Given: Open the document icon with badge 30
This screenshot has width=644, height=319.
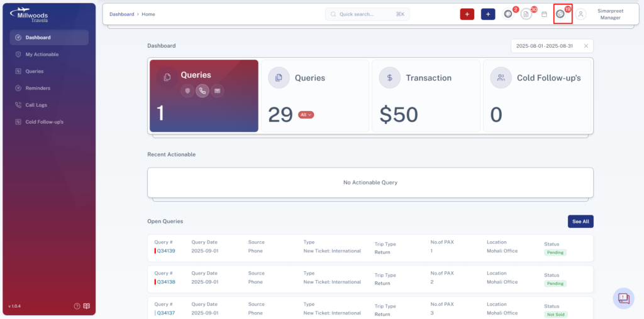Looking at the screenshot, I should click(526, 14).
